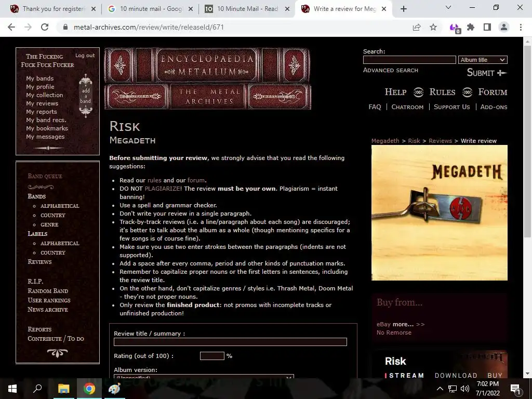Click the share page icon in address bar
The height and width of the screenshot is (399, 532).
point(417,27)
